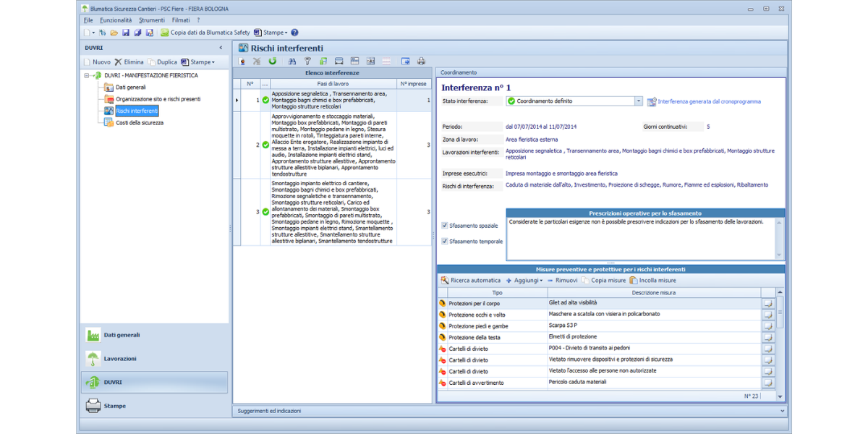Open note button for Gilet ad alta visibilità
Viewport: 868px width, 434px height.
(768, 303)
